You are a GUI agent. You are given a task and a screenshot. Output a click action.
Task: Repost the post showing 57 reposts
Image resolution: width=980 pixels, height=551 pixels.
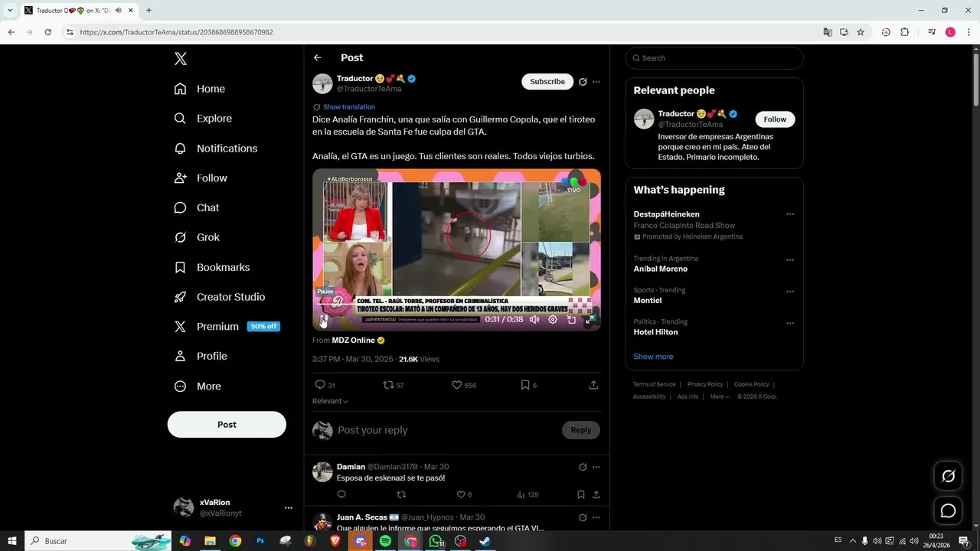click(394, 385)
